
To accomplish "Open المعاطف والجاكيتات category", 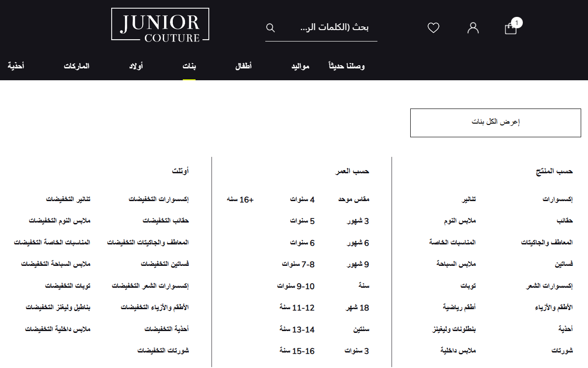I will click(547, 243).
